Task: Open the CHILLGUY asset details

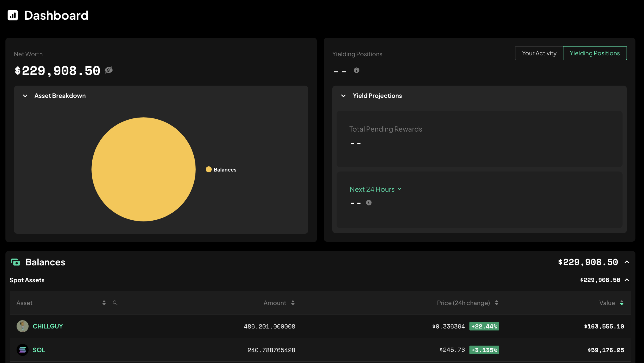Action: click(x=48, y=326)
